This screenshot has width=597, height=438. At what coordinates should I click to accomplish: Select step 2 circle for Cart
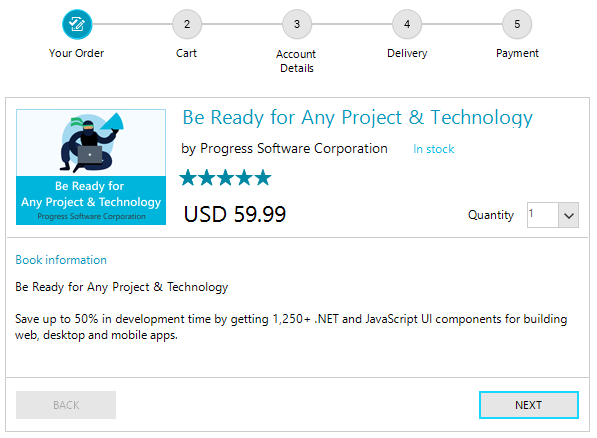[x=187, y=24]
